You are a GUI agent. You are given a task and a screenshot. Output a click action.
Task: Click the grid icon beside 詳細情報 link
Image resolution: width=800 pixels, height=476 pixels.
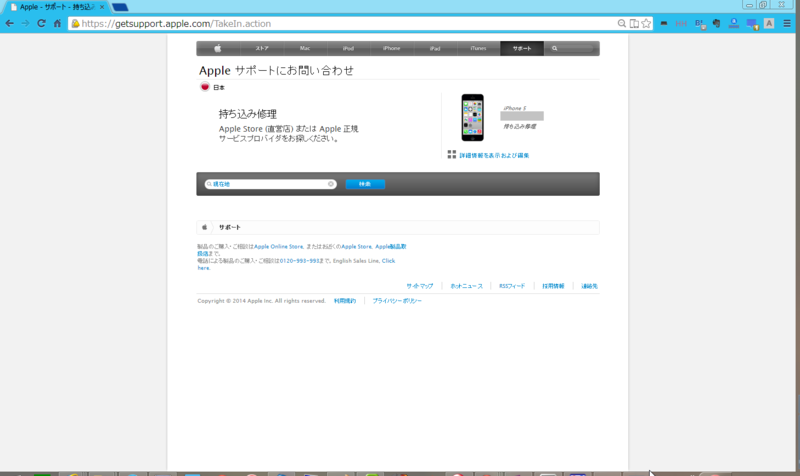(x=452, y=154)
